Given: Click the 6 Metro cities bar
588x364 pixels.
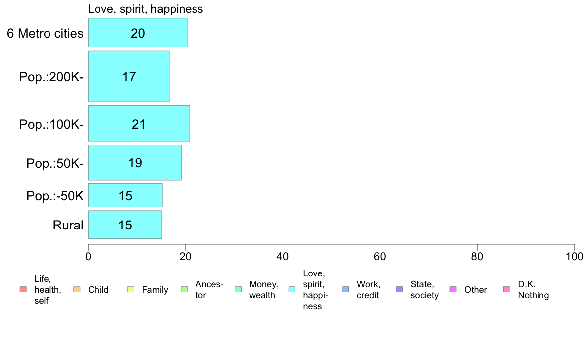Looking at the screenshot, I should [138, 33].
